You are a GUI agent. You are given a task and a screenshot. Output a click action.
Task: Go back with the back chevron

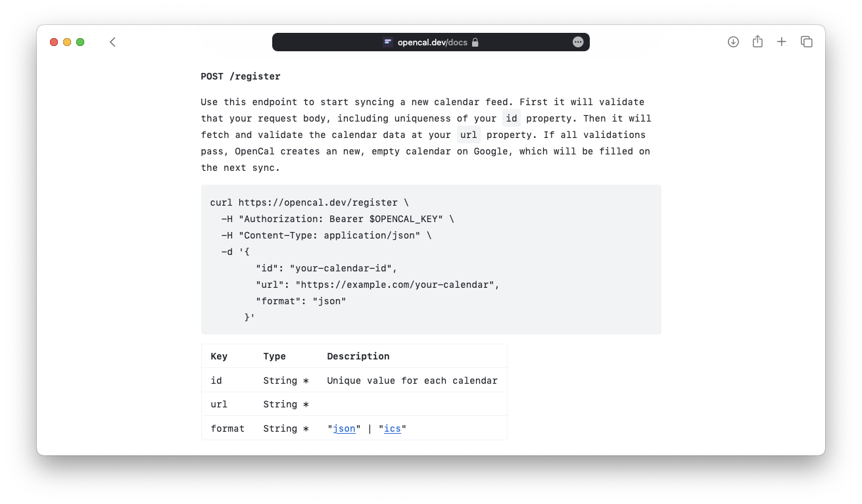[112, 42]
